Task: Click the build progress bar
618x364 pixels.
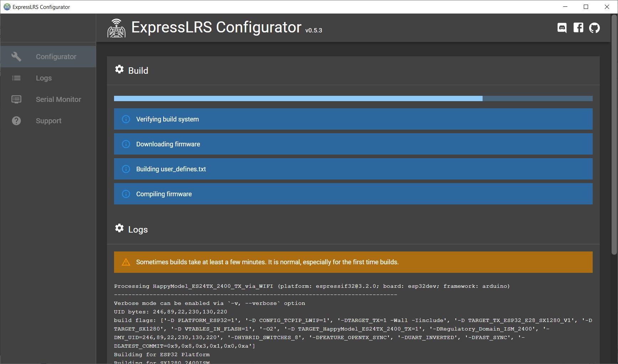Action: 353,99
